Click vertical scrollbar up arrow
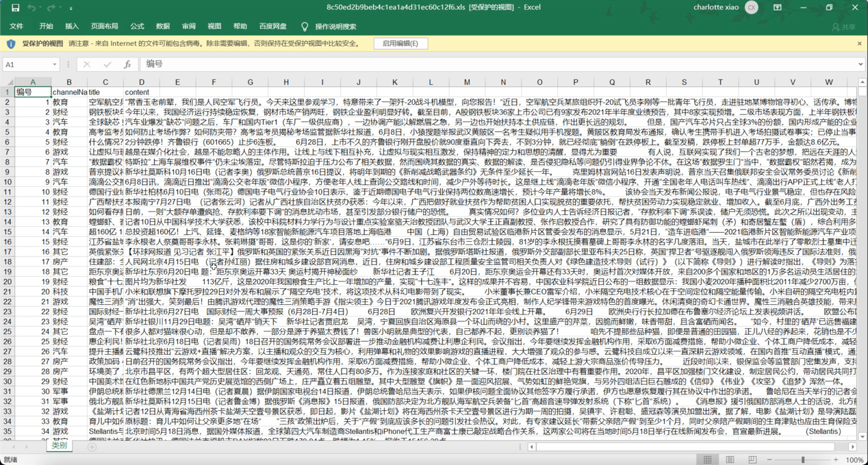 tap(862, 81)
